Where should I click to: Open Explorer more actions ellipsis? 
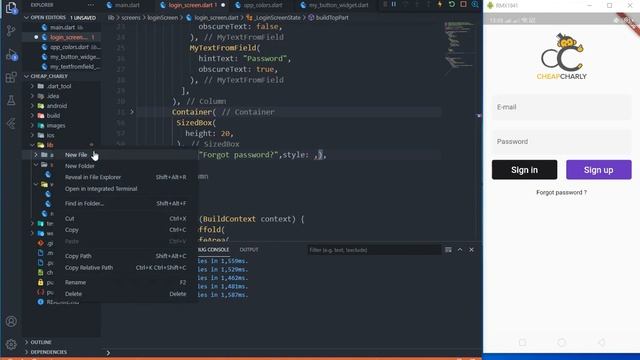tap(91, 5)
